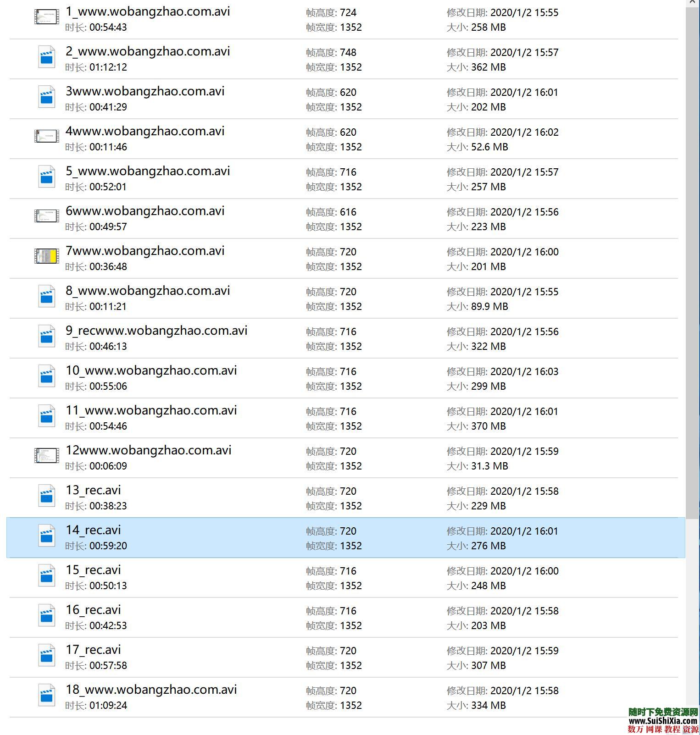Image resolution: width=700 pixels, height=735 pixels.
Task: Click the clapperboard icon of 17_rec.avi
Action: pos(47,656)
